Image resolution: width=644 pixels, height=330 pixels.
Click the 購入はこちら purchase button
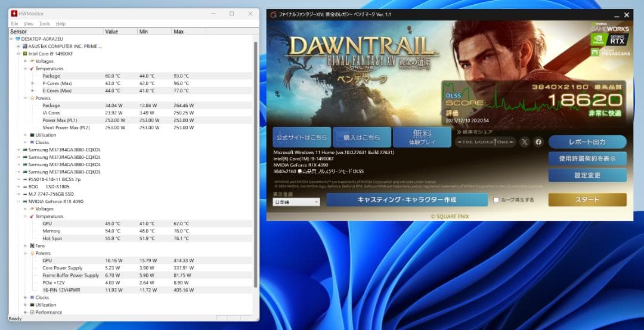click(362, 137)
